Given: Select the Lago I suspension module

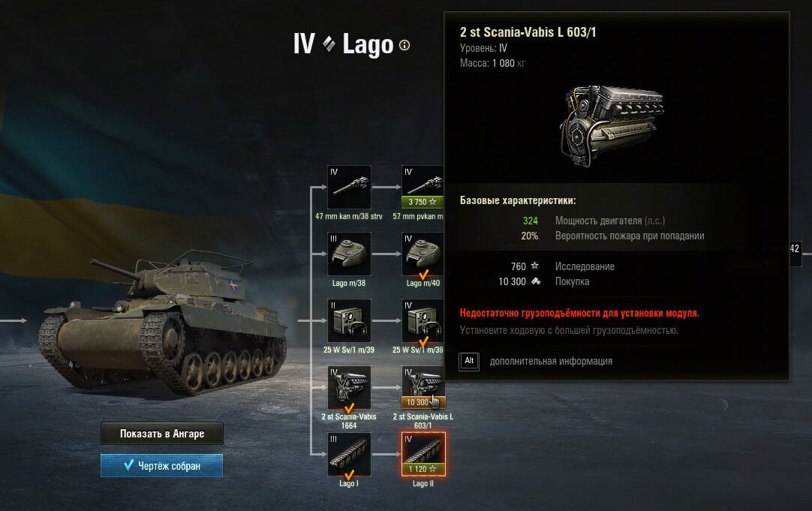Looking at the screenshot, I should click(x=349, y=454).
